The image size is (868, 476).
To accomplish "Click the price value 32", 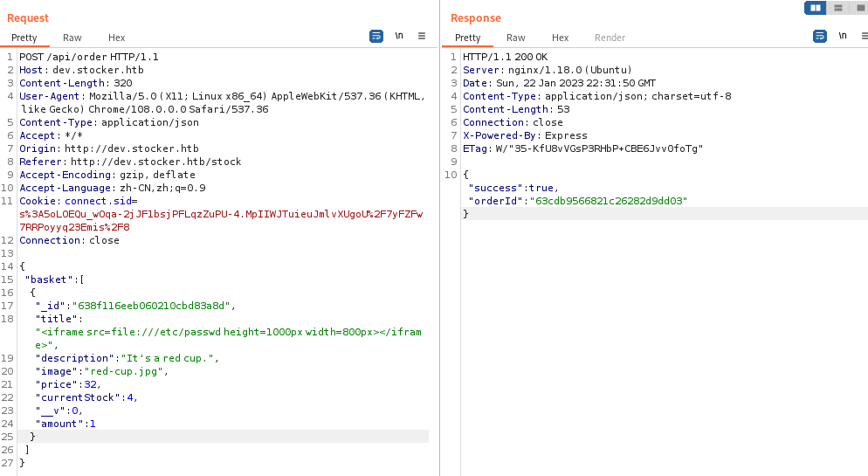I will coord(90,384).
